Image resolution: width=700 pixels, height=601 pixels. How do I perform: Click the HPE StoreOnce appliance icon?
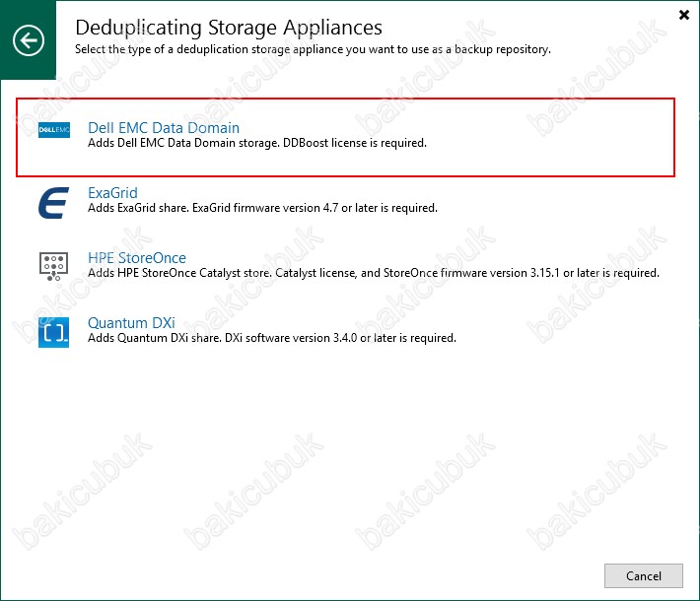click(x=54, y=266)
